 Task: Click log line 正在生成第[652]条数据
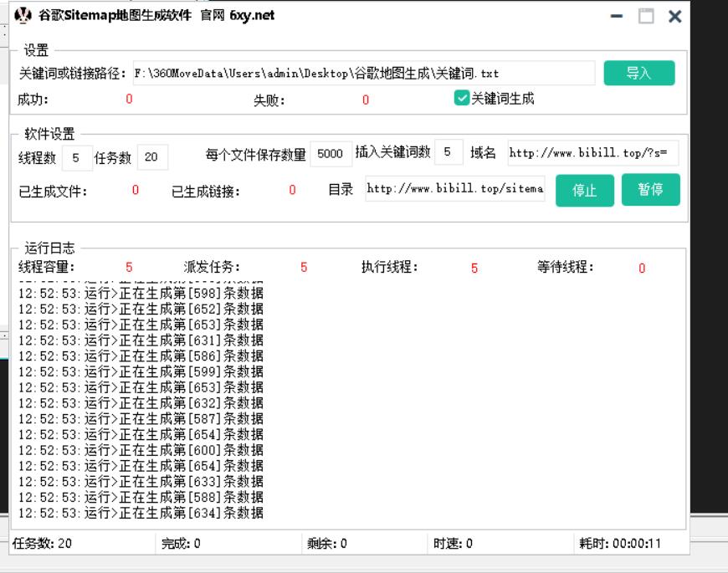click(141, 309)
